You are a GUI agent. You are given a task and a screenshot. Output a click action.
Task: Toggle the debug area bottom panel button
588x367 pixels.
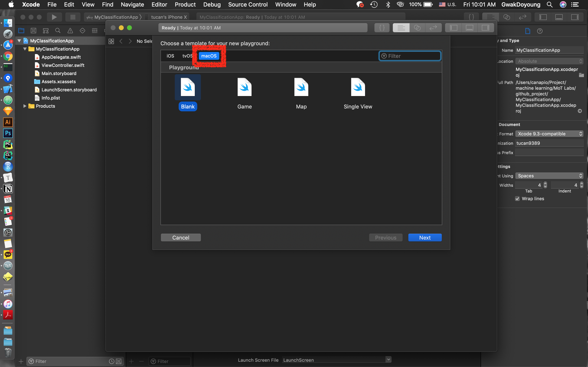pos(469,28)
